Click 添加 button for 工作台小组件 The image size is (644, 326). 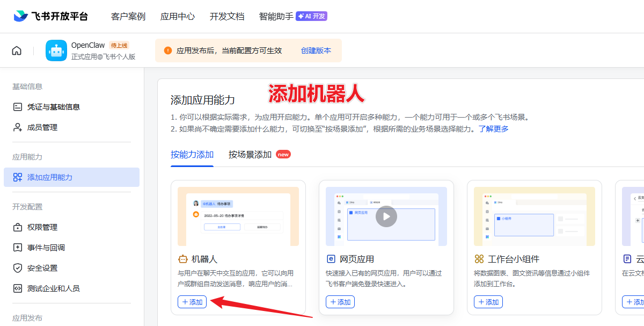(488, 302)
